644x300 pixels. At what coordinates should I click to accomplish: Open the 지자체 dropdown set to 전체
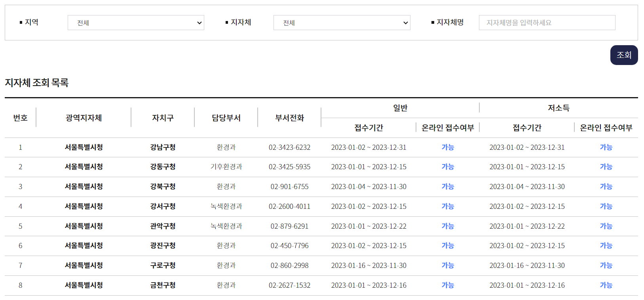342,23
